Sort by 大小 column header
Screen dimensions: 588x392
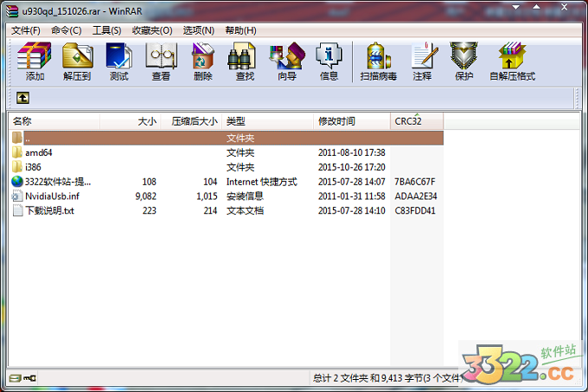[x=130, y=121]
